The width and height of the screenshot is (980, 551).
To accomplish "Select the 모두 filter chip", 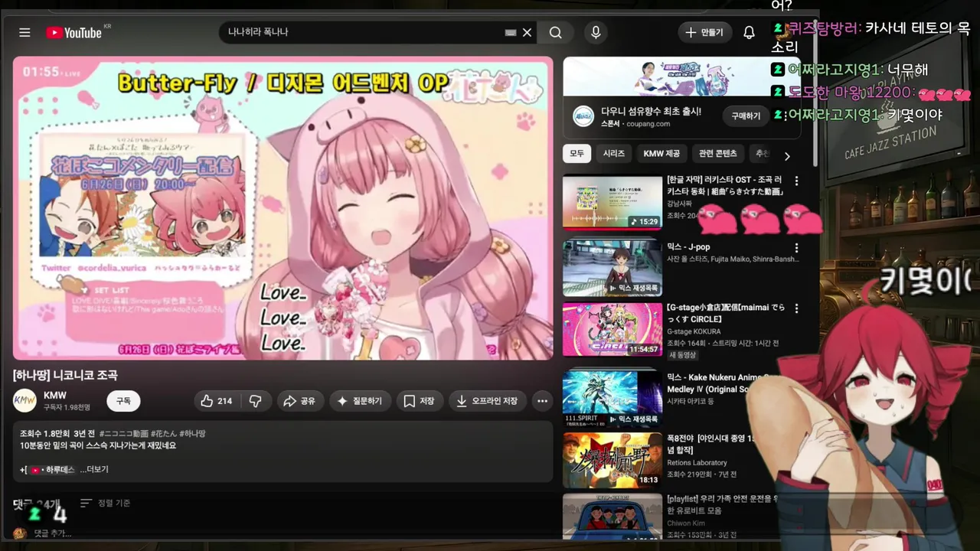I will click(x=577, y=153).
